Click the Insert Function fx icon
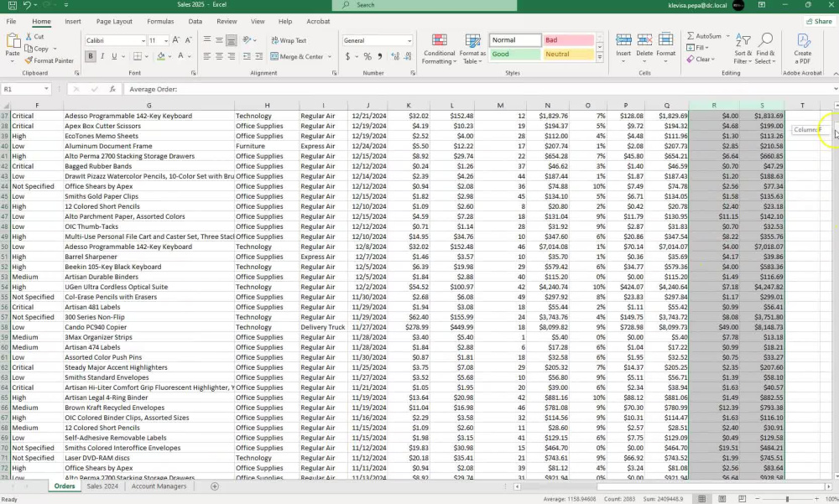This screenshot has height=504, width=839. tap(112, 90)
